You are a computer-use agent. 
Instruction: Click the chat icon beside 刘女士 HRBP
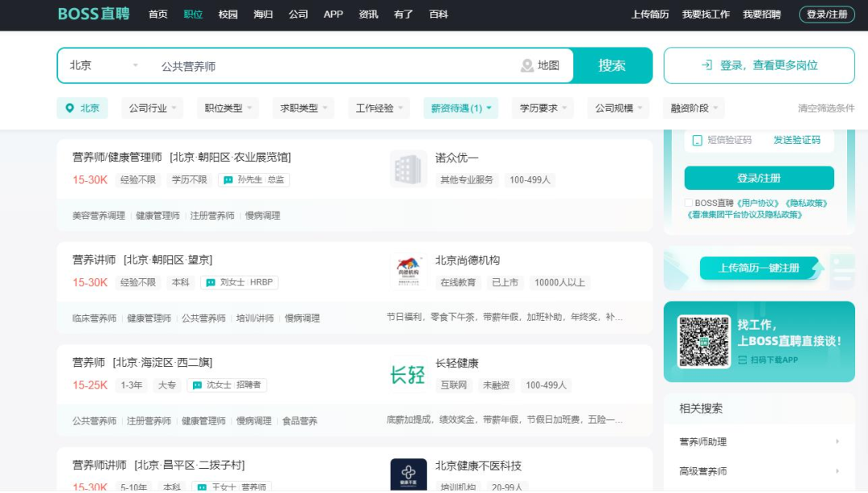pos(211,283)
